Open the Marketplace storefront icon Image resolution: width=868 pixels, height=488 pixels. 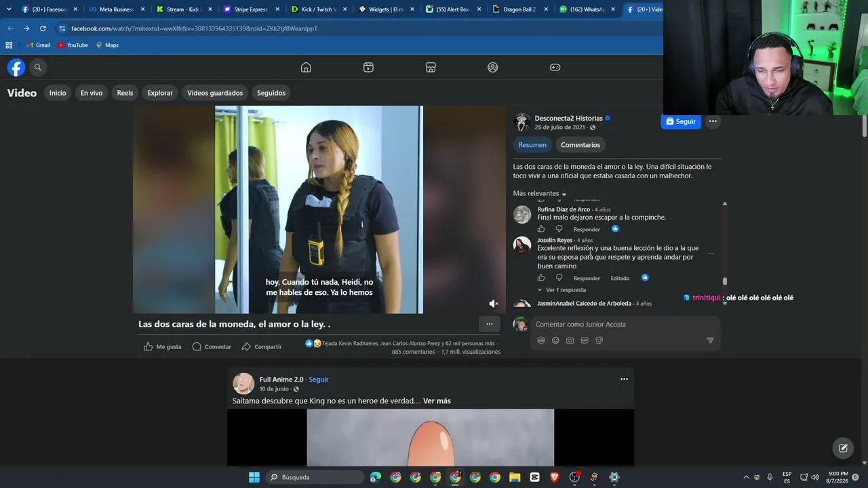[431, 67]
